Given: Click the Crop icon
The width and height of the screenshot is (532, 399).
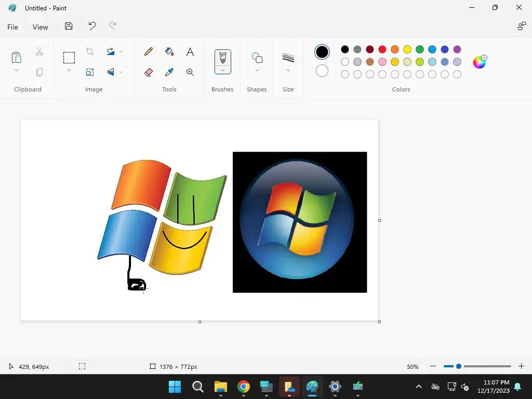Looking at the screenshot, I should tap(90, 51).
